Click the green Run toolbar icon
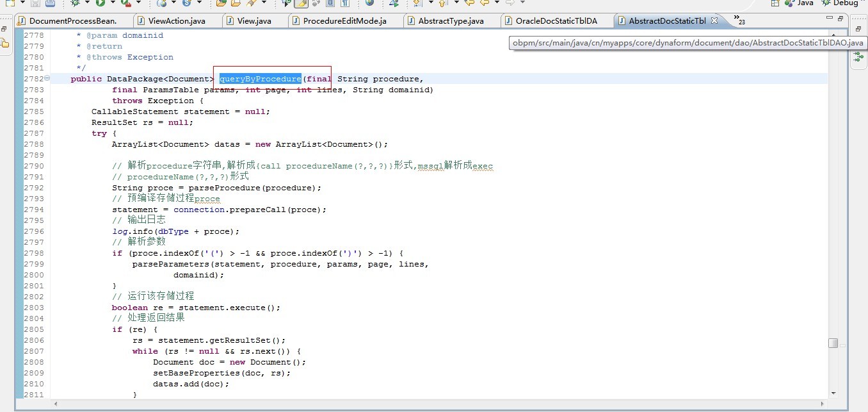The height and width of the screenshot is (412, 868). tap(100, 3)
